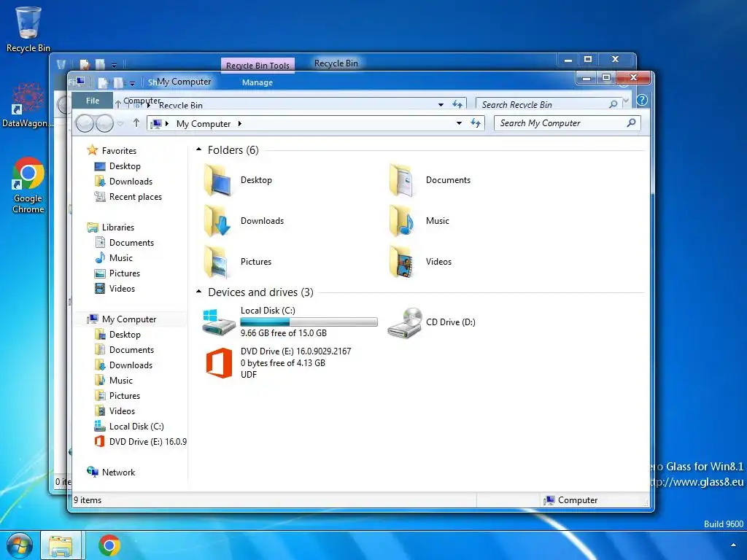Screen dimensions: 747x560
Task: Click the Back button in My Computer window
Action: tap(85, 124)
